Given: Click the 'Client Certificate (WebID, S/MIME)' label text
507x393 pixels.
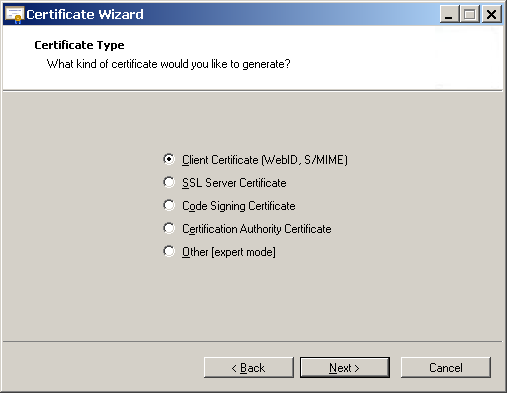Looking at the screenshot, I should pos(265,160).
